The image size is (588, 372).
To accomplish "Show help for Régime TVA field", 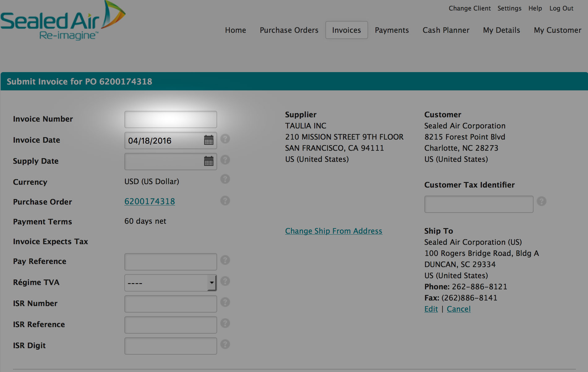I will [225, 281].
